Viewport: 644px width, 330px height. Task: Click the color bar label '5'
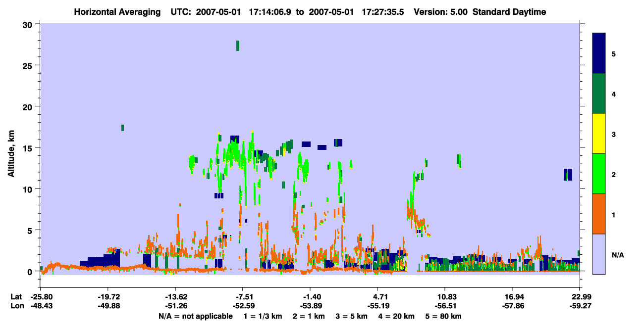point(614,54)
